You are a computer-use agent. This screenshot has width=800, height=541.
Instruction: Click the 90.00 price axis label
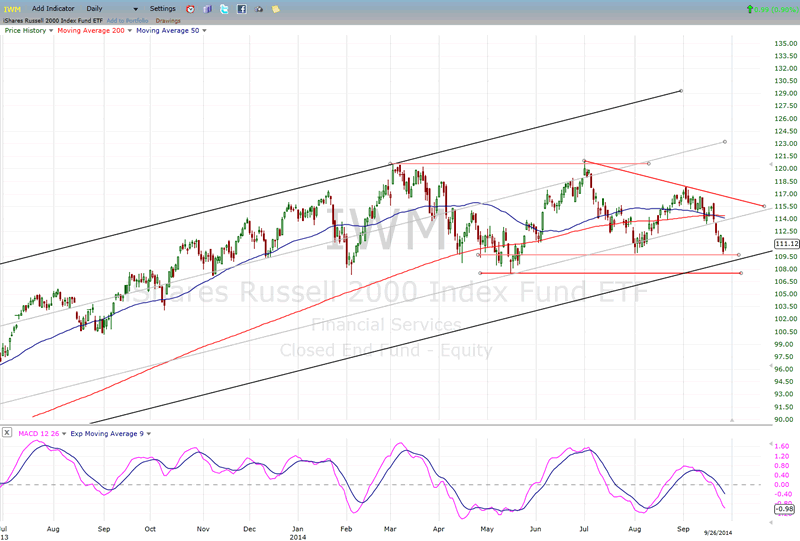pos(786,420)
